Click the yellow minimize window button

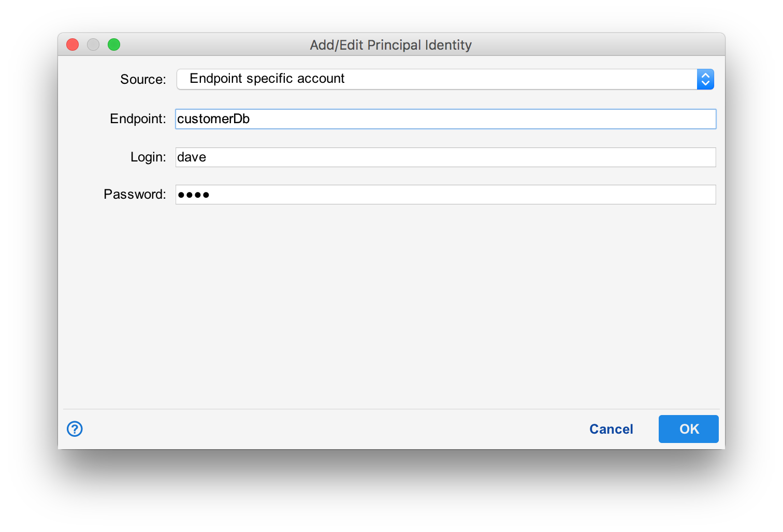pos(93,45)
